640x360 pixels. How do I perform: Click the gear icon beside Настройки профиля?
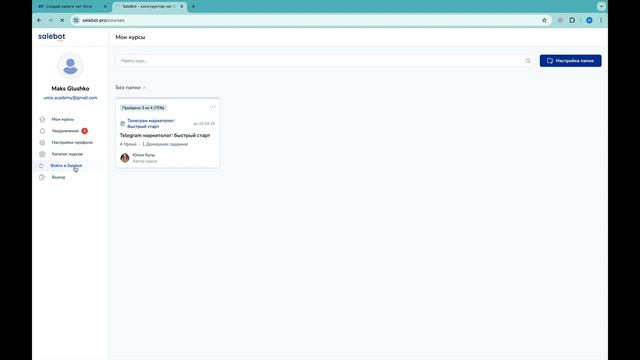pyautogui.click(x=42, y=142)
